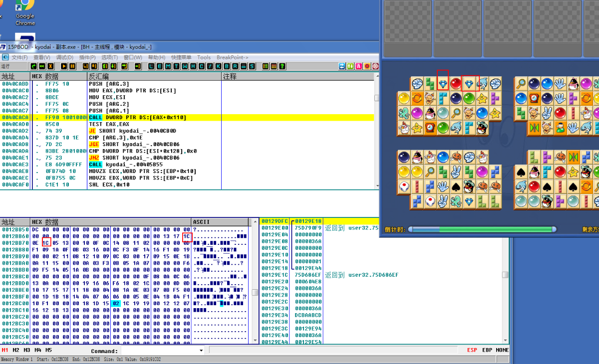Open the 帮助(H) menu
Viewport: 599px width, 364px height.
click(x=157, y=57)
